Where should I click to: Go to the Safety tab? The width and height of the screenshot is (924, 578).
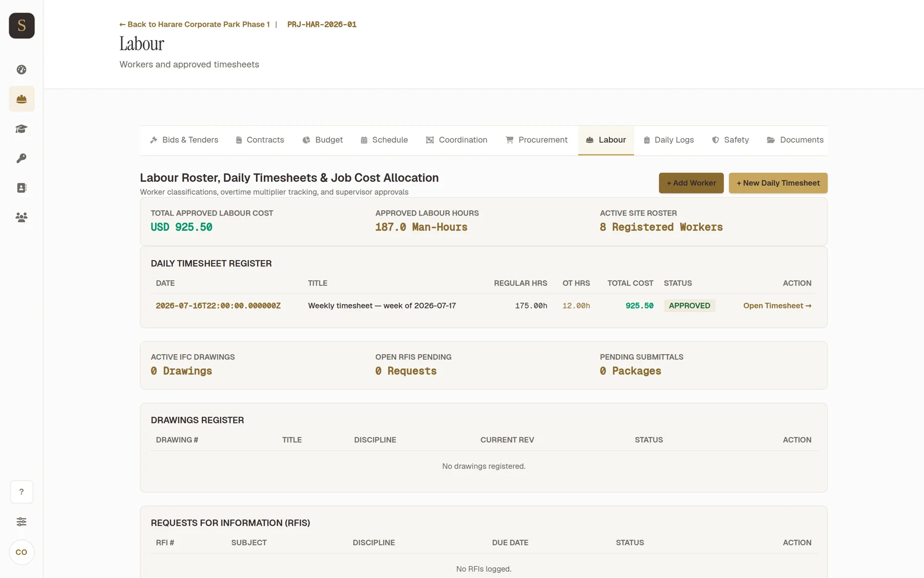[730, 140]
